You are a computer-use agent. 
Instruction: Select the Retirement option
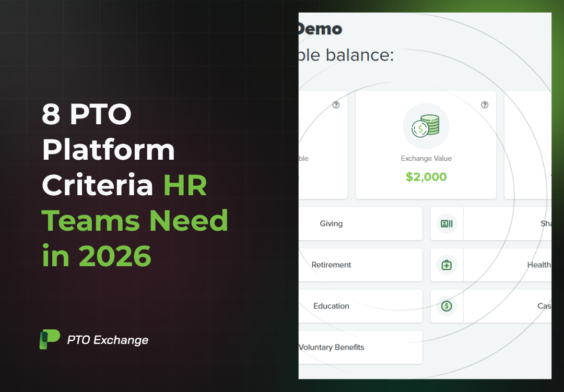pyautogui.click(x=360, y=265)
